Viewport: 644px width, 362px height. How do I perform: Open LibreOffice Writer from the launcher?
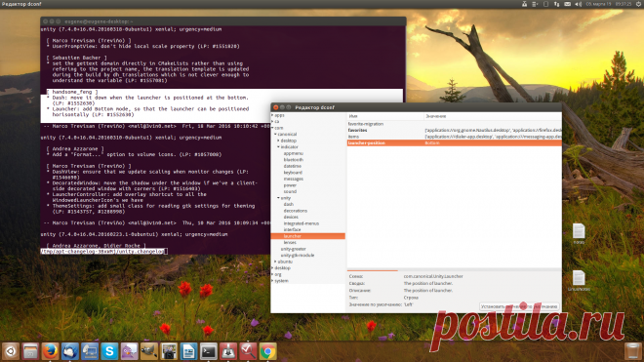(x=188, y=351)
